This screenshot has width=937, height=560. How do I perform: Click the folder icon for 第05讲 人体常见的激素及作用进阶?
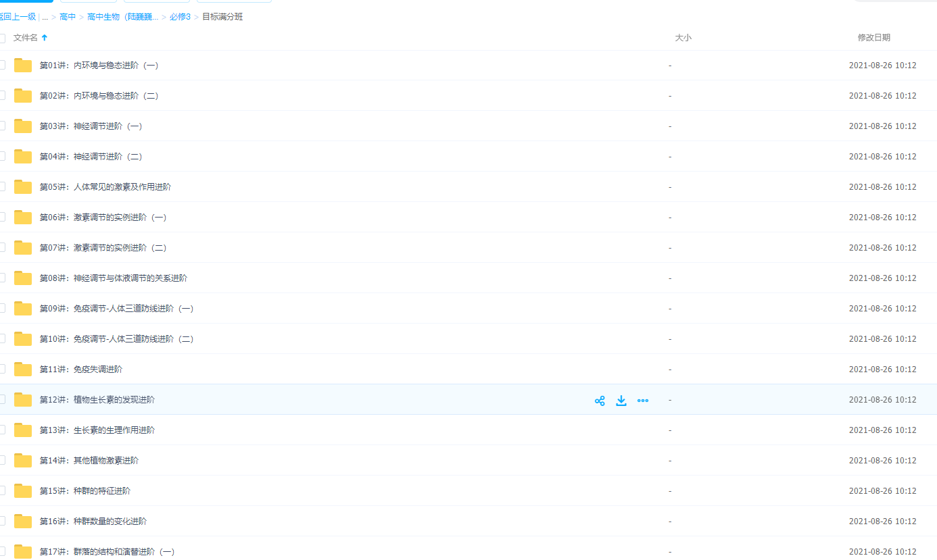(x=23, y=187)
